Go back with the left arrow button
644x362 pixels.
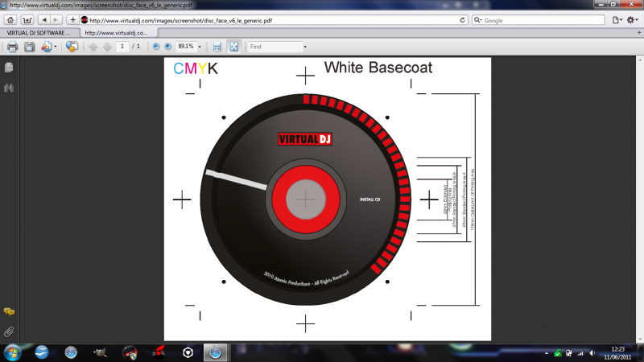[44, 19]
